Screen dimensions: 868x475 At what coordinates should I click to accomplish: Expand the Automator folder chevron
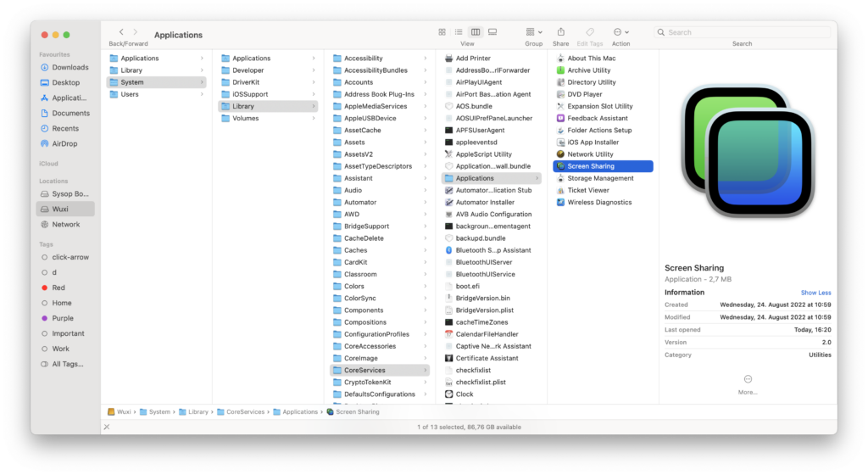(426, 202)
